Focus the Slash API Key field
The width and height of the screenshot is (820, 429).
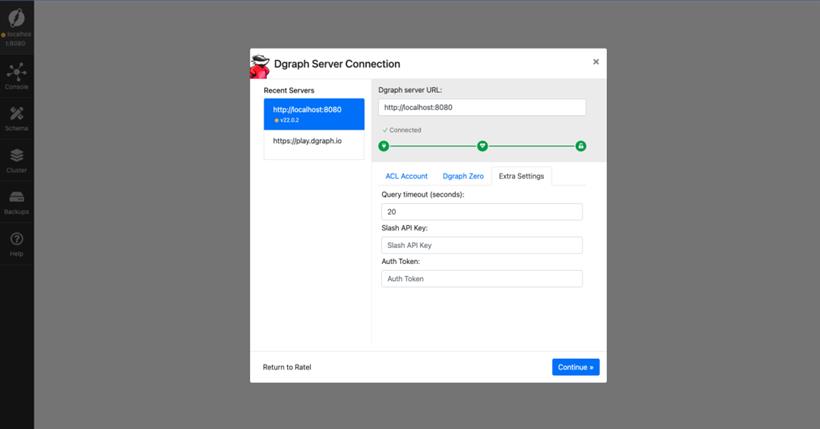coord(482,245)
